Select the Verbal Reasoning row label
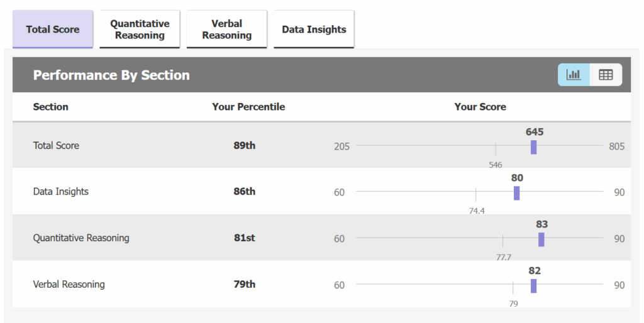 [x=69, y=285]
